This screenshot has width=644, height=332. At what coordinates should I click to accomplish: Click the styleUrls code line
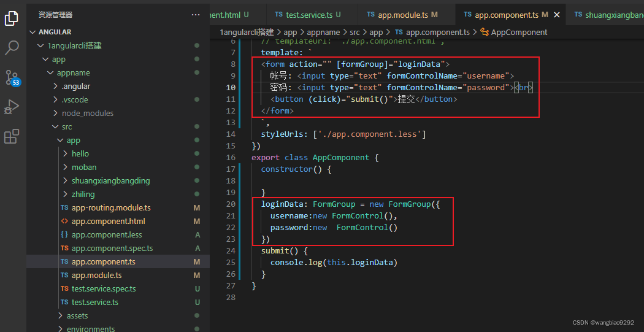[x=343, y=134]
